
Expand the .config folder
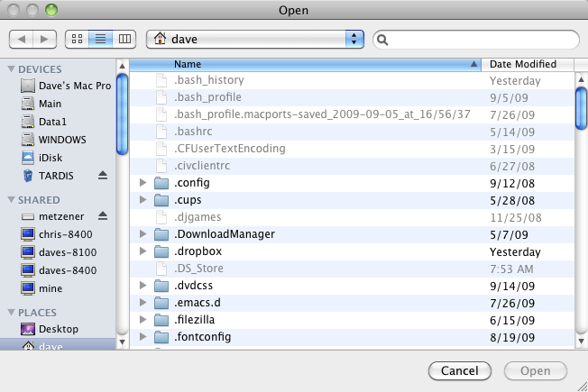tap(143, 183)
